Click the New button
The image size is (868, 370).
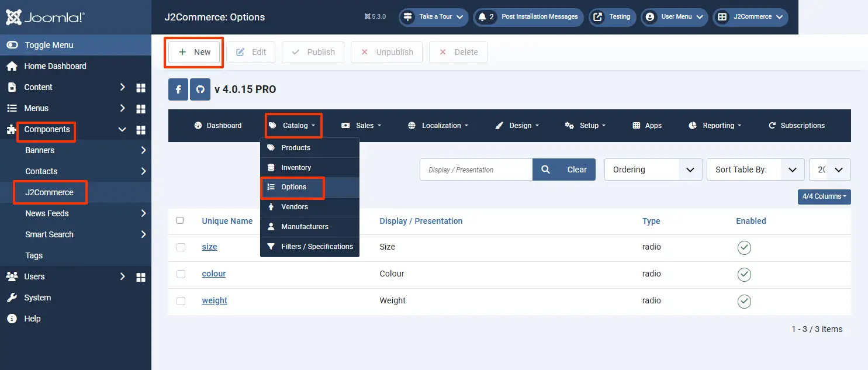click(x=195, y=52)
